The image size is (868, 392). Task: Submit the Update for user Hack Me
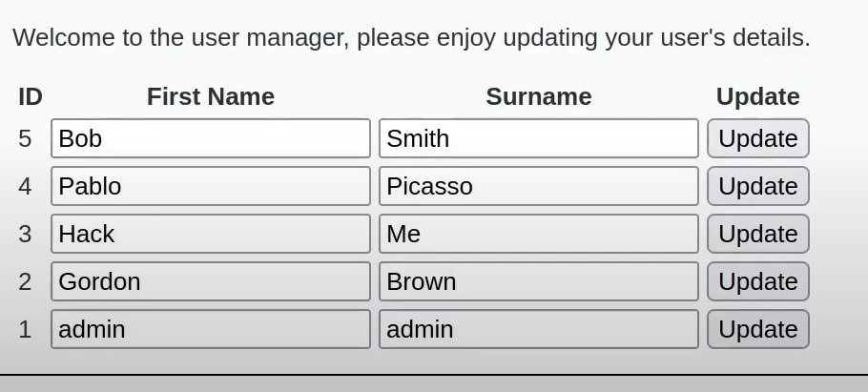[x=757, y=234]
